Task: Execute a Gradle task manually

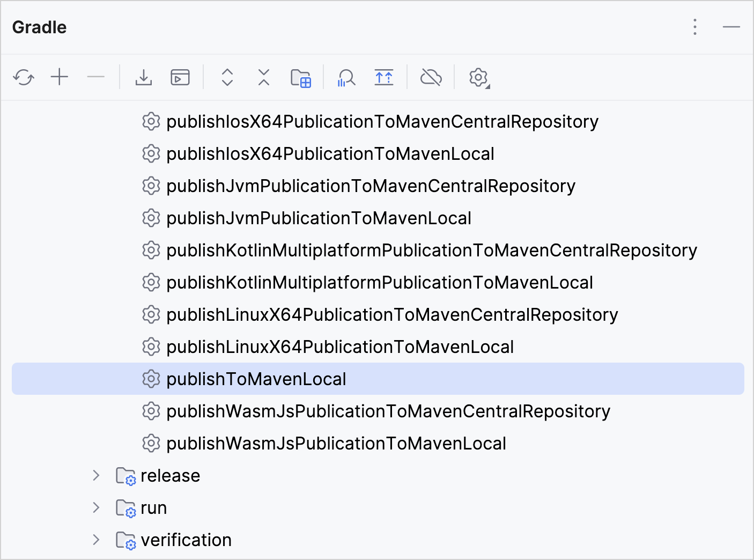Action: point(180,77)
